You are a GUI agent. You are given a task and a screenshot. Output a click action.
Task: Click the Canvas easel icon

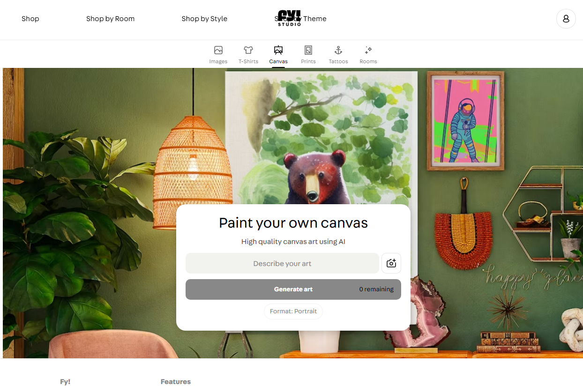click(278, 50)
